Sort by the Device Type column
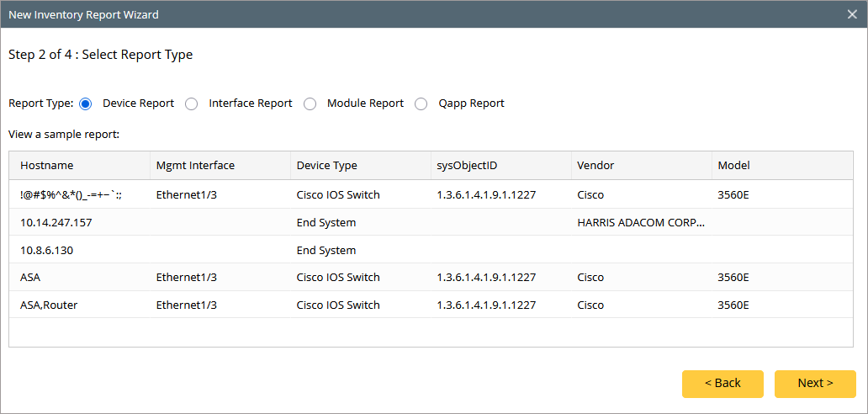This screenshot has width=868, height=414. tap(327, 166)
